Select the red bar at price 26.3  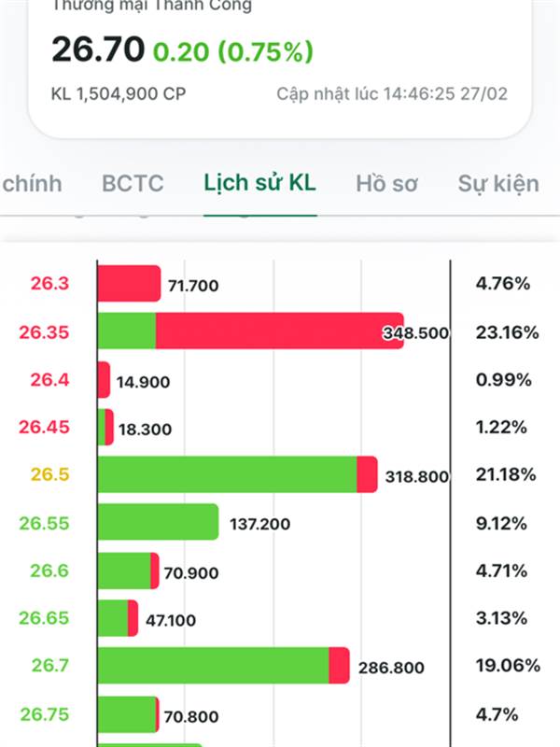[x=129, y=284]
